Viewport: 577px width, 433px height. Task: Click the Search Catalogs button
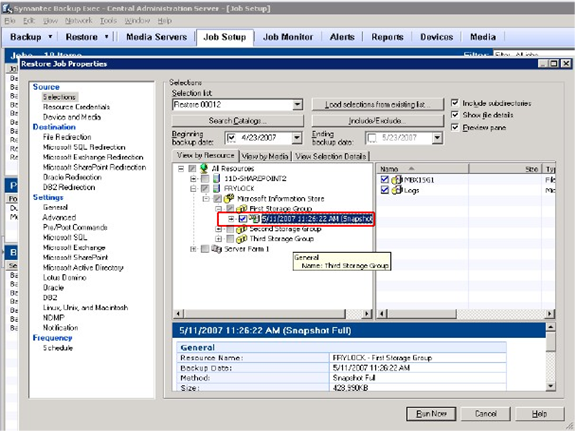237,121
